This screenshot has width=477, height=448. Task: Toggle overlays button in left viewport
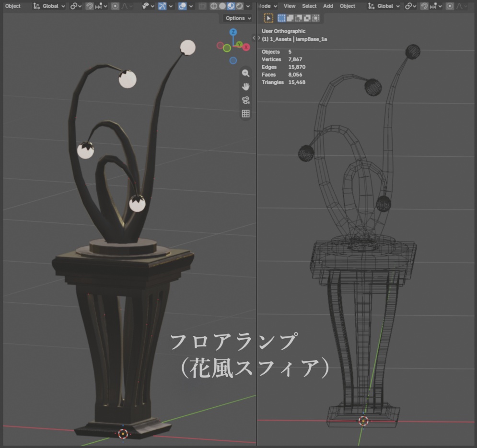(x=182, y=6)
